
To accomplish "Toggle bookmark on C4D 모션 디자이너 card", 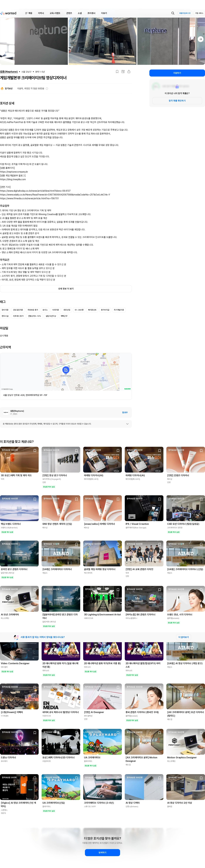I will click(201, 499).
